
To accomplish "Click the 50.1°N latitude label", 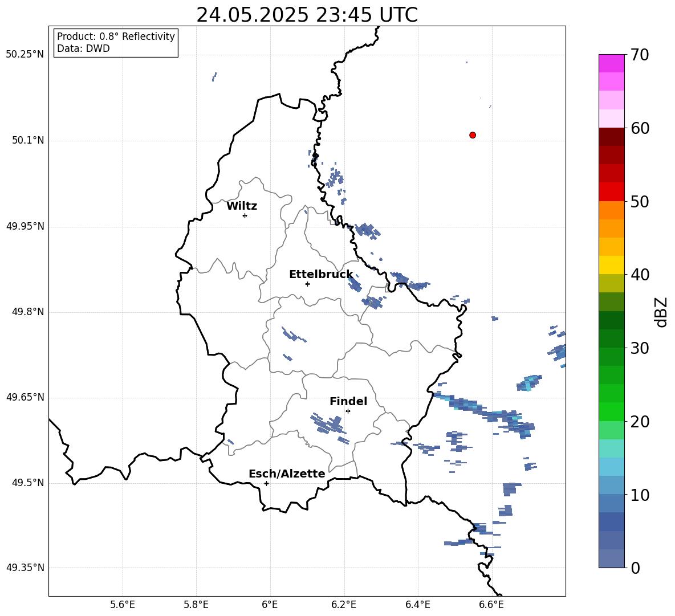I will pyautogui.click(x=28, y=140).
